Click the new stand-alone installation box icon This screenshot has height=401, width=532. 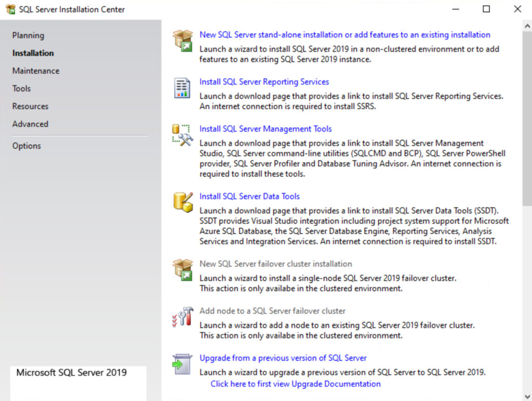(x=183, y=41)
